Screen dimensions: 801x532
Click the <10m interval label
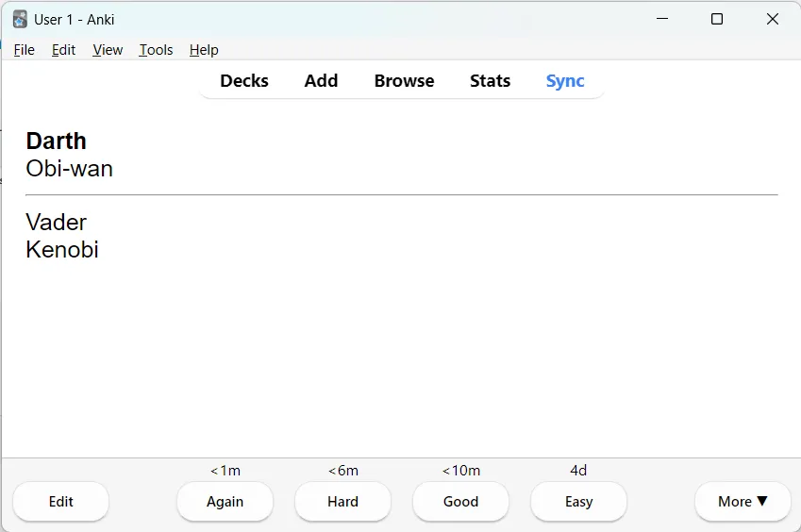coord(461,471)
